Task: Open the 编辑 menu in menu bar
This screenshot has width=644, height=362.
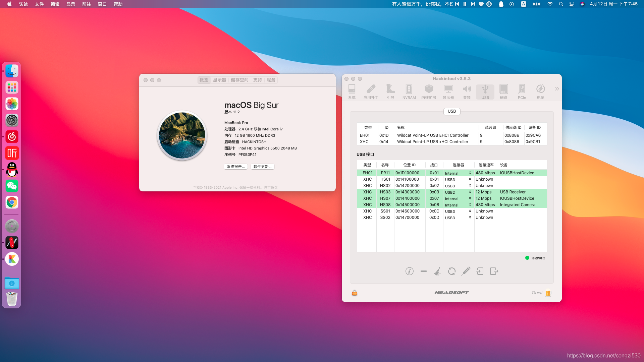Action: 55,4
